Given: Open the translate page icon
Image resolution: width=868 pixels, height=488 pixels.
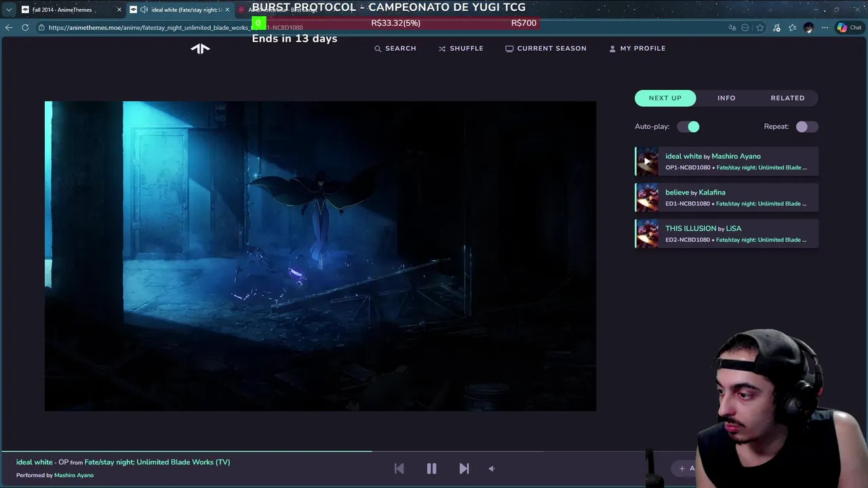Looking at the screenshot, I should (732, 28).
